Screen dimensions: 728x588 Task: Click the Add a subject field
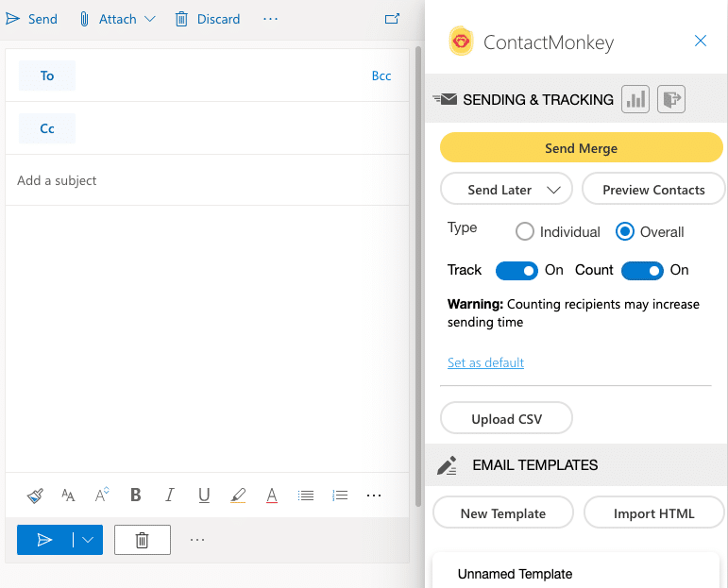[x=207, y=180]
